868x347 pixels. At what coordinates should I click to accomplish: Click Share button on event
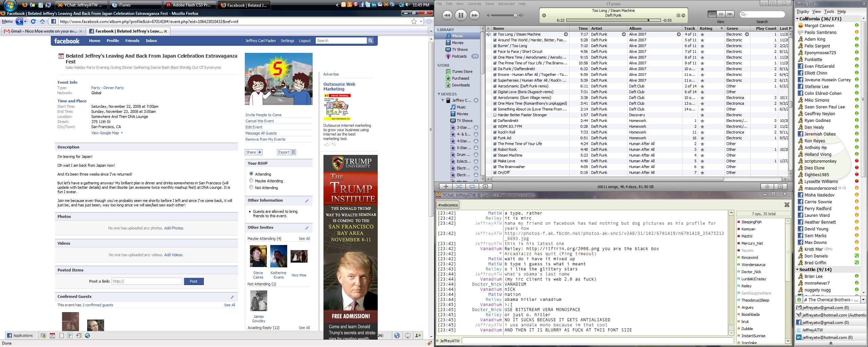tap(254, 152)
